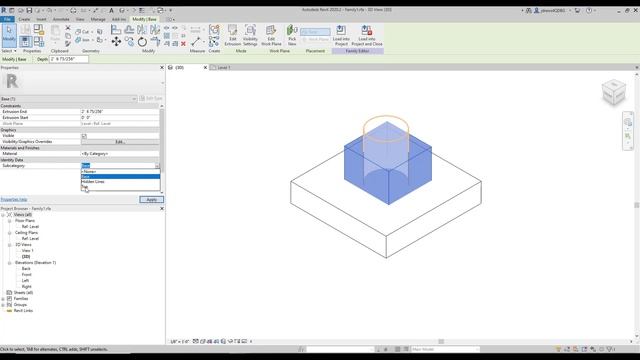
Task: Click the Material By Category field
Action: click(120, 154)
